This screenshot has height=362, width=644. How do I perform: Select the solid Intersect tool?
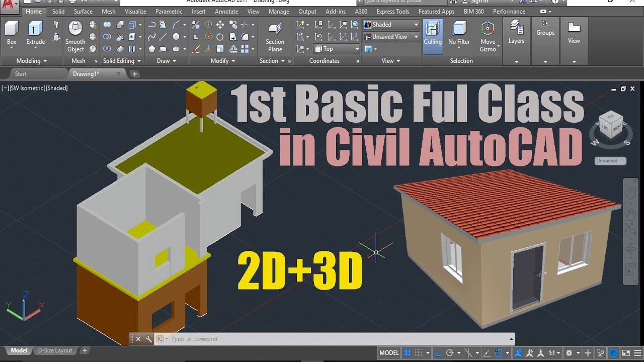(107, 49)
